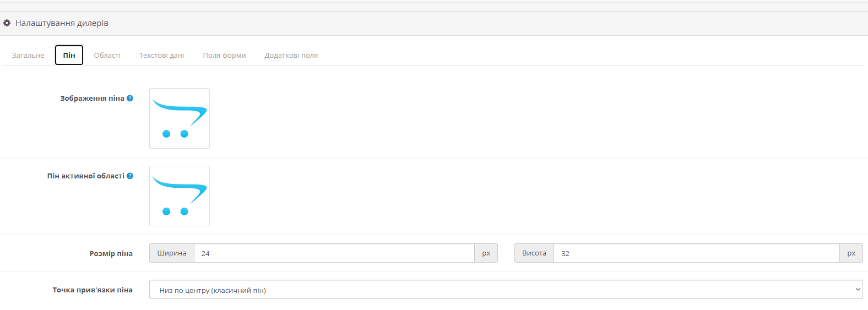Click the Налаштування дилерів panel heading

(x=434, y=23)
